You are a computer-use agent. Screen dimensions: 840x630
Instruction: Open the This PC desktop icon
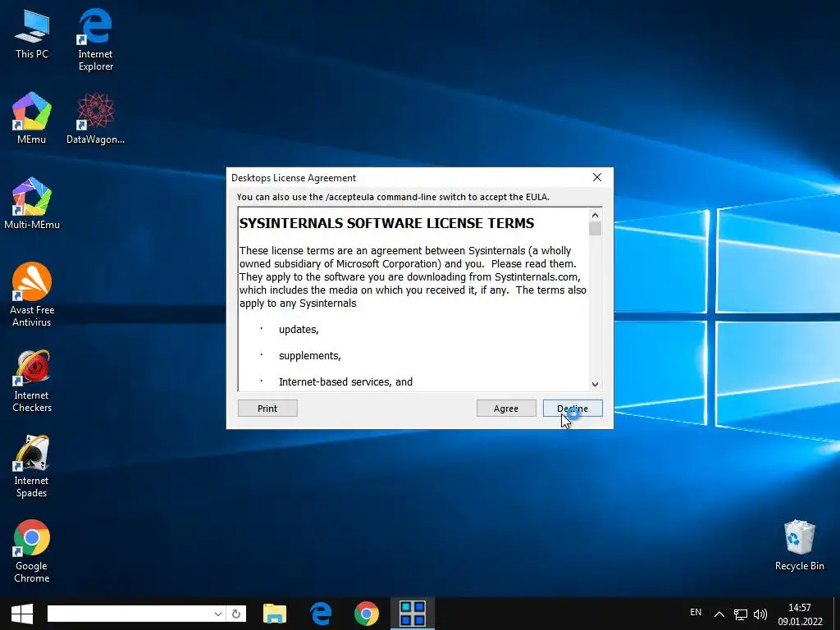tap(32, 33)
